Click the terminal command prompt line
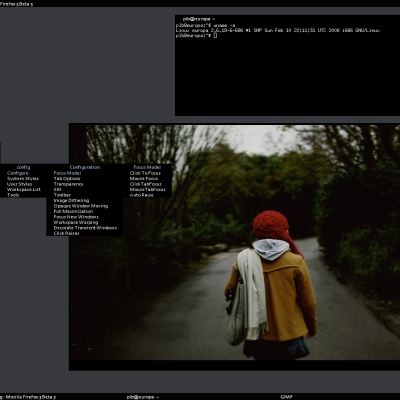The height and width of the screenshot is (400, 400). click(196, 35)
